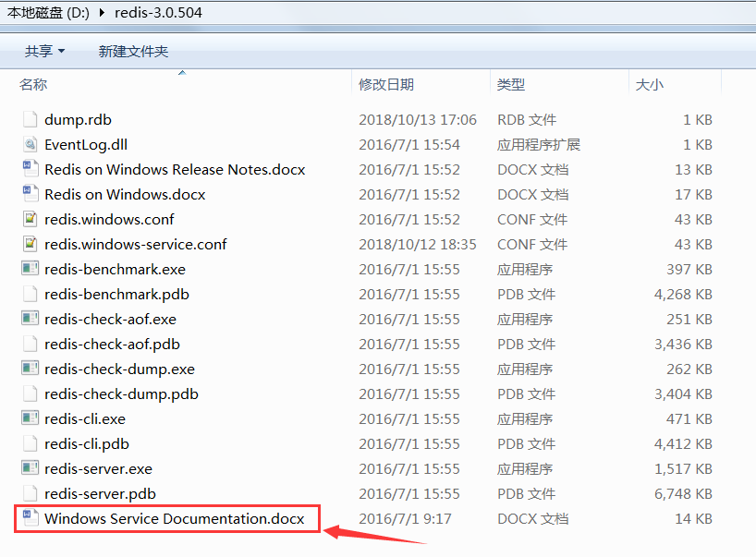
Task: Click the 6,748 KB size value
Action: click(x=683, y=494)
